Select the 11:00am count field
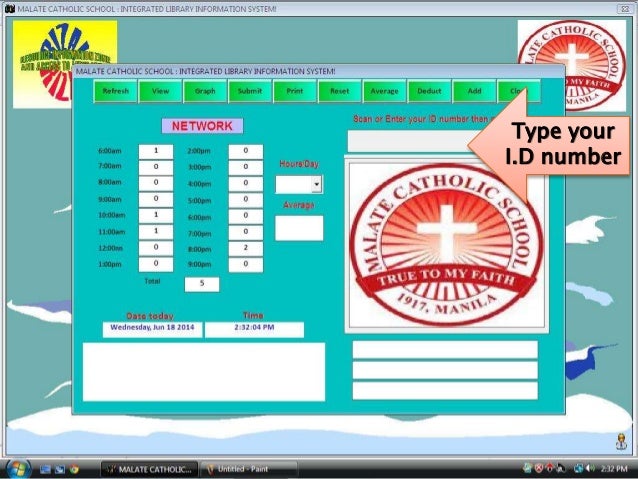Viewport: 638px width, 479px height. click(156, 232)
